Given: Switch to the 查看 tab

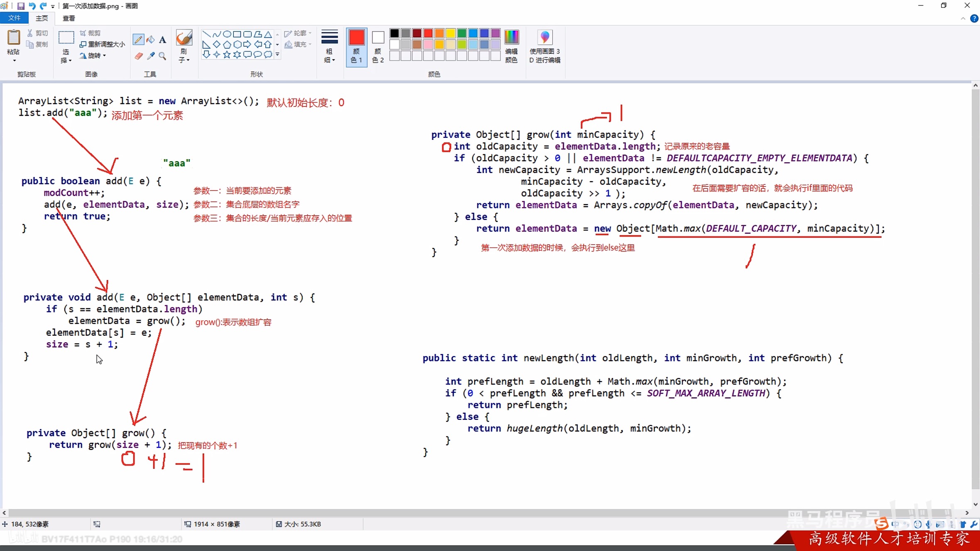Looking at the screenshot, I should tap(69, 18).
